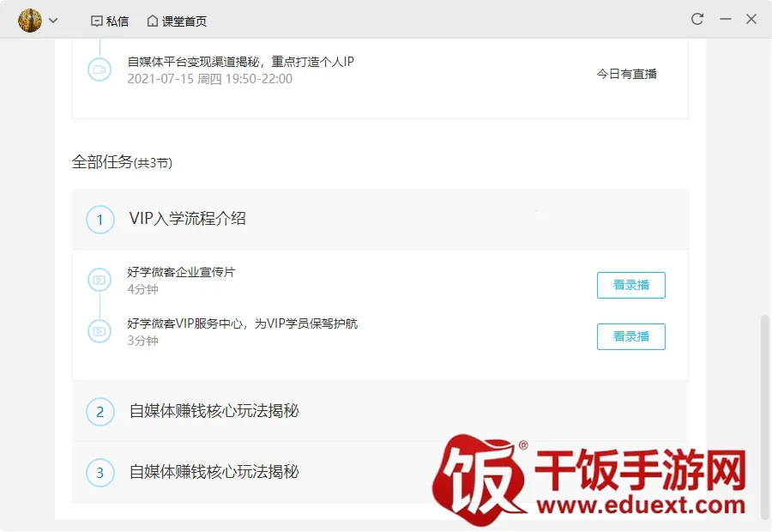772x532 pixels.
Task: Minimize the classroom window
Action: click(x=725, y=19)
